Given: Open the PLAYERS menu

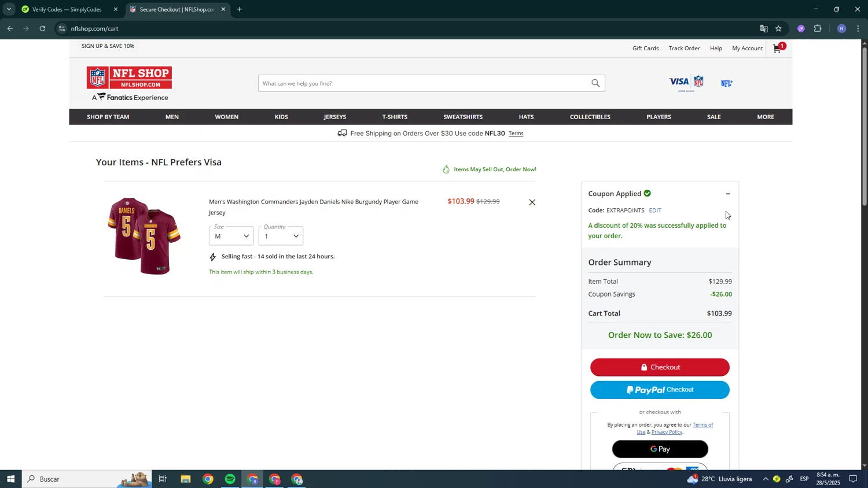Looking at the screenshot, I should click(659, 117).
